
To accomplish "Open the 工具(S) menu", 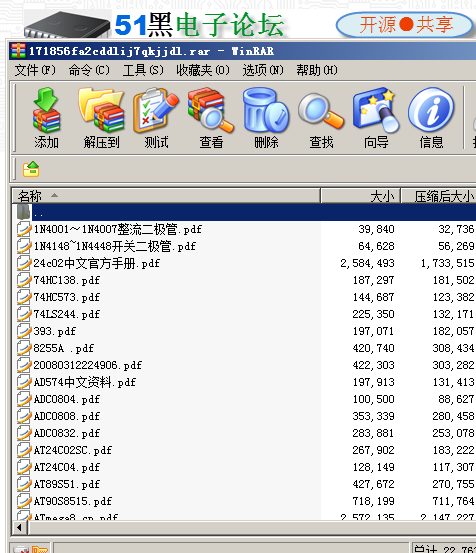I will pos(143,70).
